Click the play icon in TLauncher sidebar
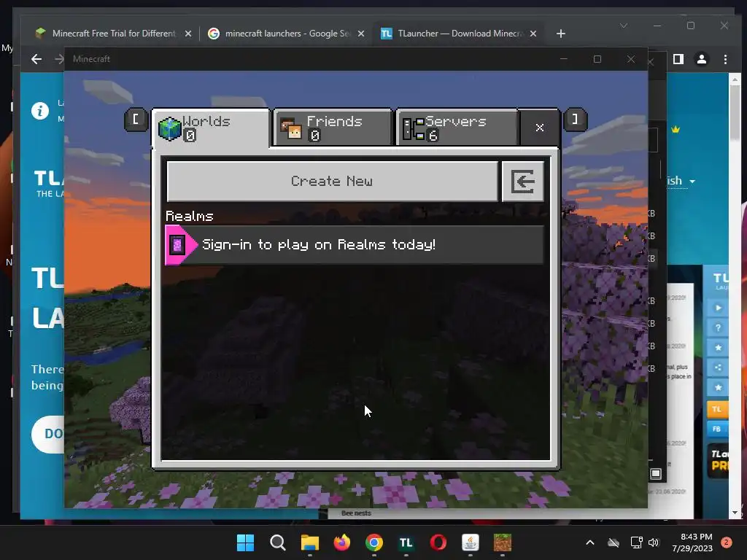The height and width of the screenshot is (560, 747). tap(718, 308)
